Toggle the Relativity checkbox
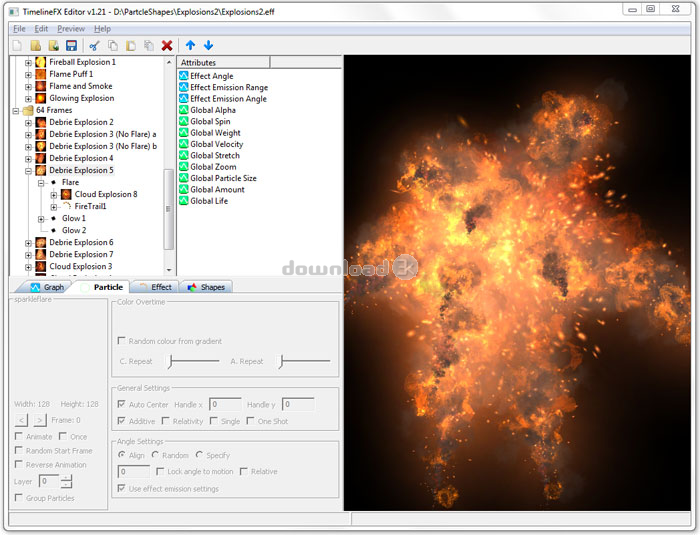This screenshot has height=535, width=700. coord(165,421)
